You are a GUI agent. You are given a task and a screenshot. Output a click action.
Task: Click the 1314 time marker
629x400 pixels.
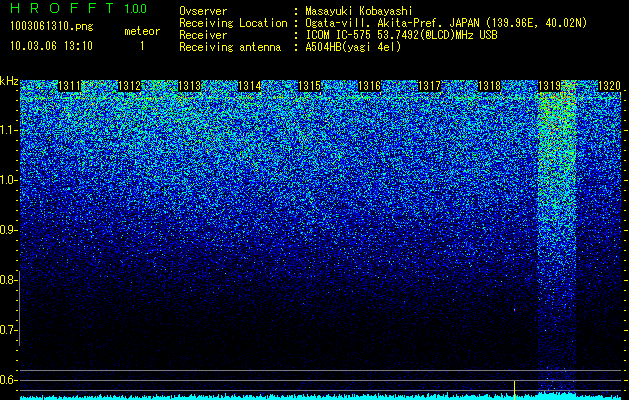(250, 86)
